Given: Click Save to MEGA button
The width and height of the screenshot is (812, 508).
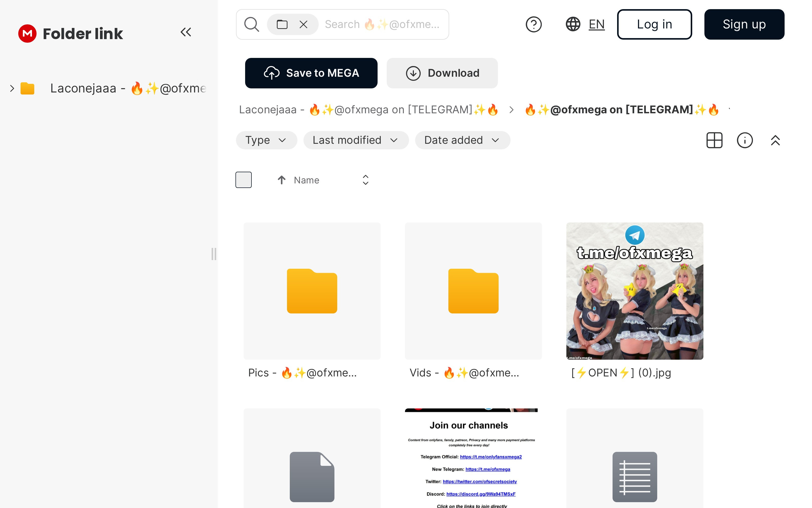Looking at the screenshot, I should tap(311, 73).
